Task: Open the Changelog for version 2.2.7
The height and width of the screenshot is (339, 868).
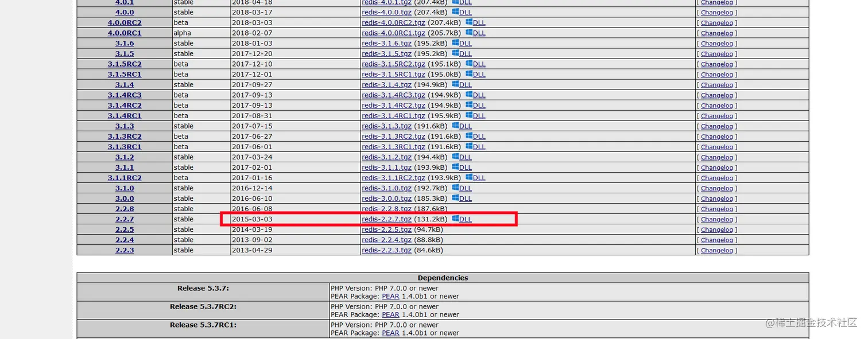Action: pos(716,219)
